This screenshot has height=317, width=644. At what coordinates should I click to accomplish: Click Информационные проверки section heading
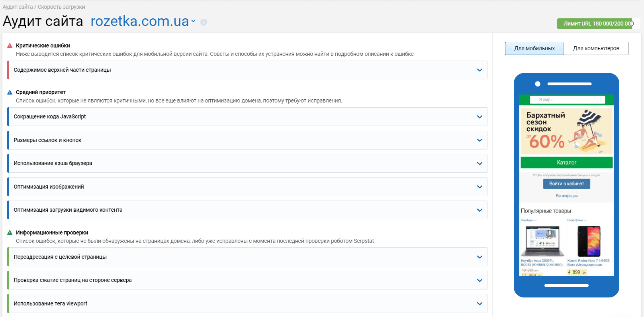(52, 232)
